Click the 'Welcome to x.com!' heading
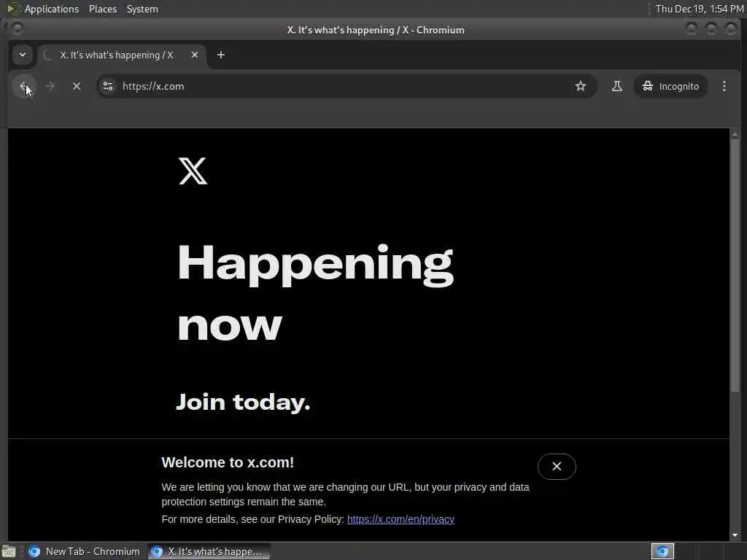747x560 pixels. click(228, 462)
